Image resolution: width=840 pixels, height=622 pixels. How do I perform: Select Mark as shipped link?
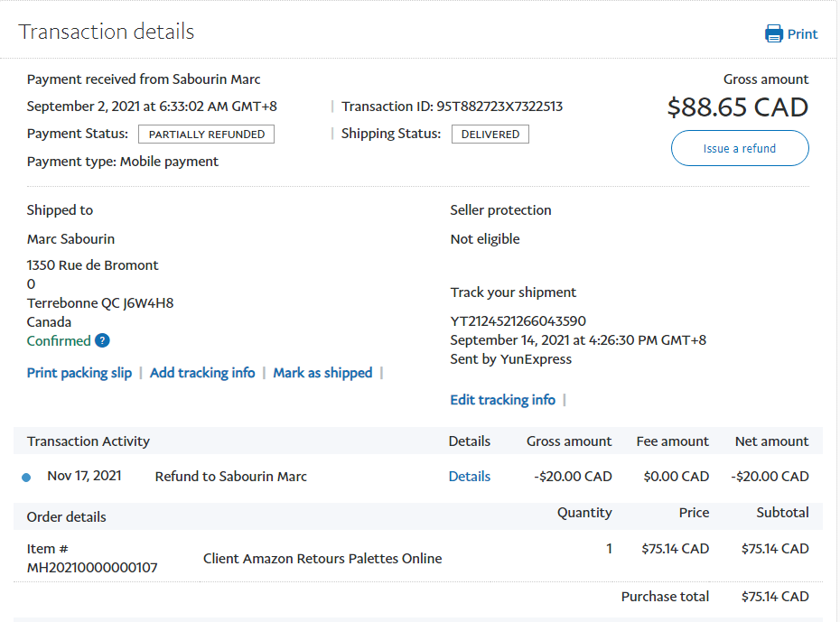322,373
